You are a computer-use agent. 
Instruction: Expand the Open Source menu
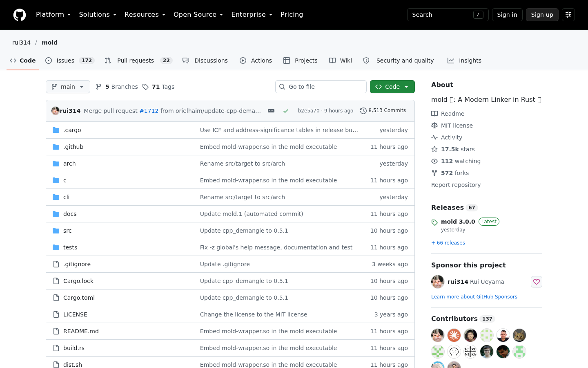[198, 15]
